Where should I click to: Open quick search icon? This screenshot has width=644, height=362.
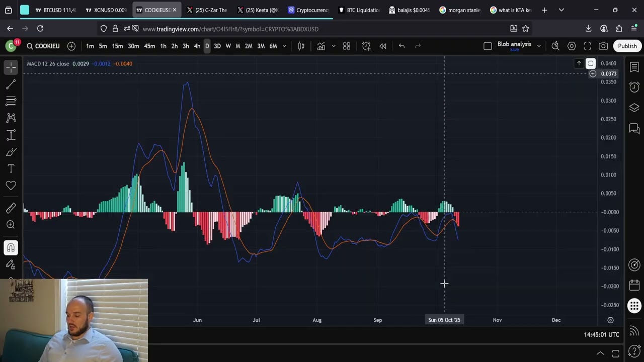[555, 46]
